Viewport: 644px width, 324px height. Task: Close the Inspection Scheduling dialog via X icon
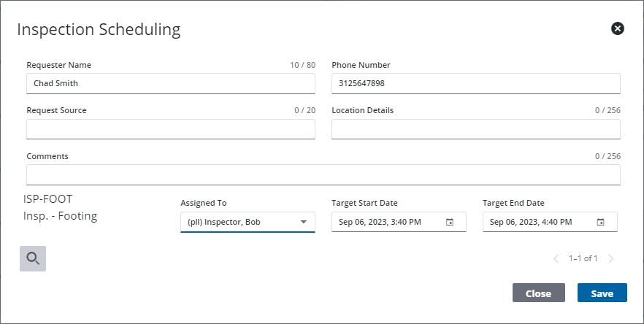617,28
